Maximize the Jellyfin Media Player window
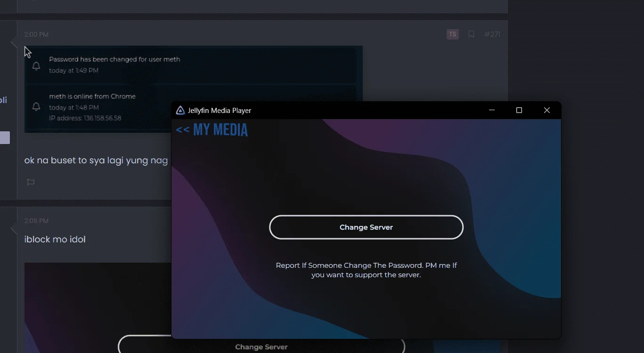 click(519, 110)
